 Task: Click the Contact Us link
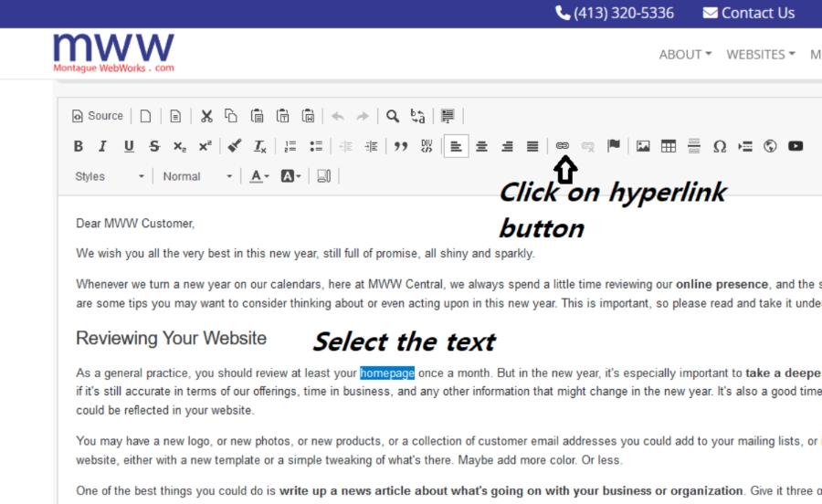748,13
